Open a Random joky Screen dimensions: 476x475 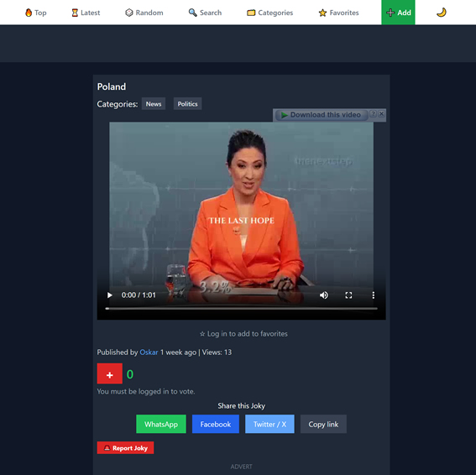pyautogui.click(x=144, y=13)
